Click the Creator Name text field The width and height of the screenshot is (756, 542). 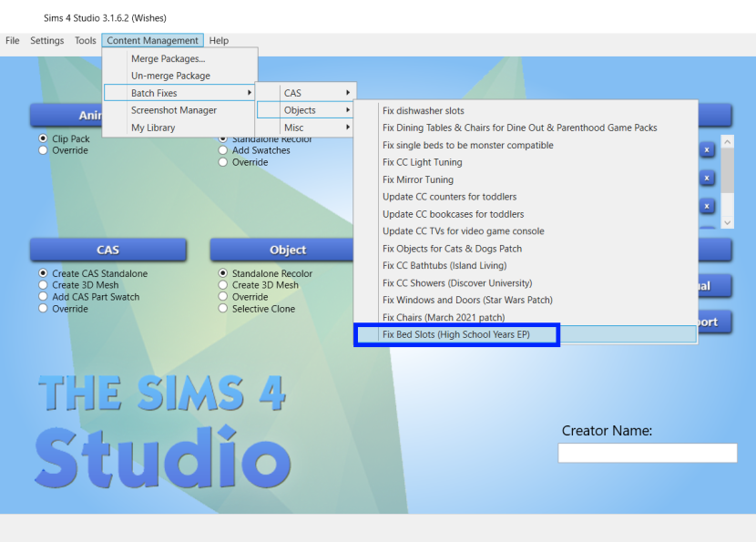click(647, 453)
